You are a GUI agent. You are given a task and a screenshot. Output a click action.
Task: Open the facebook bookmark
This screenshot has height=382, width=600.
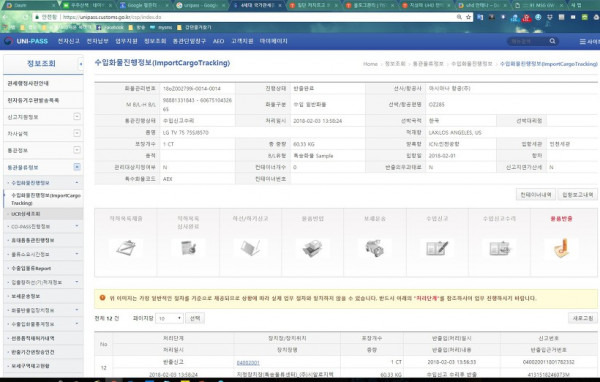click(110, 28)
